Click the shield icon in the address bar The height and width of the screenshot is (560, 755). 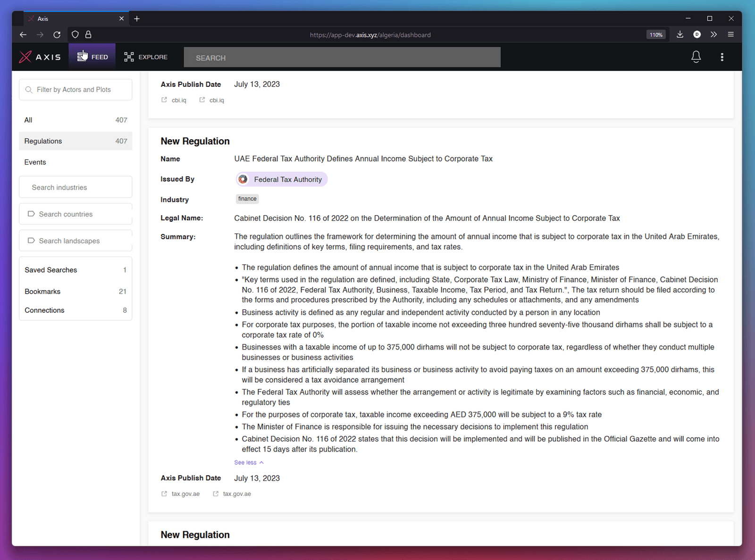tap(75, 34)
